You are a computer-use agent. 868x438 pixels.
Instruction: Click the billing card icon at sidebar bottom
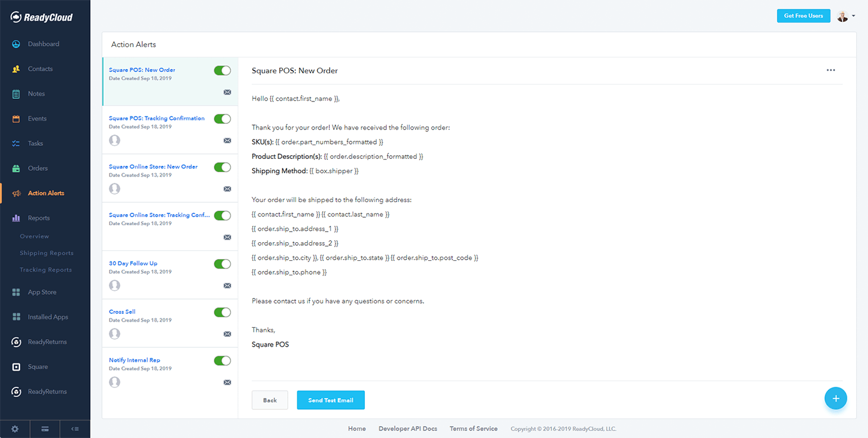pos(45,429)
